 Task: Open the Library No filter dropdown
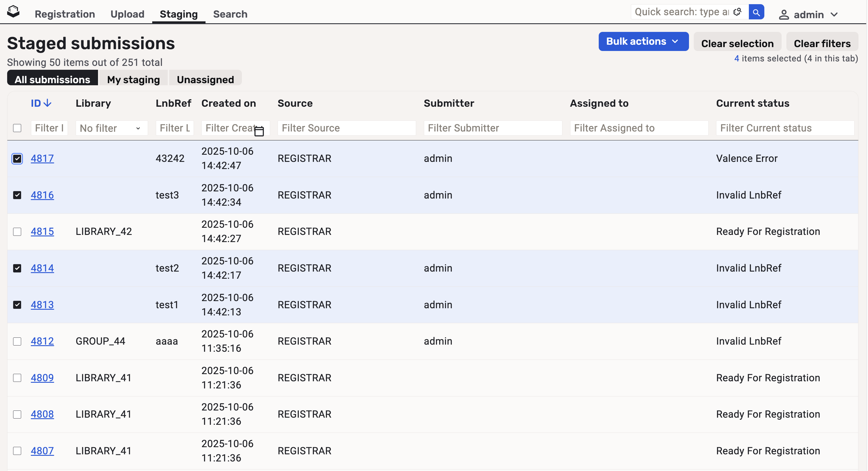point(111,128)
